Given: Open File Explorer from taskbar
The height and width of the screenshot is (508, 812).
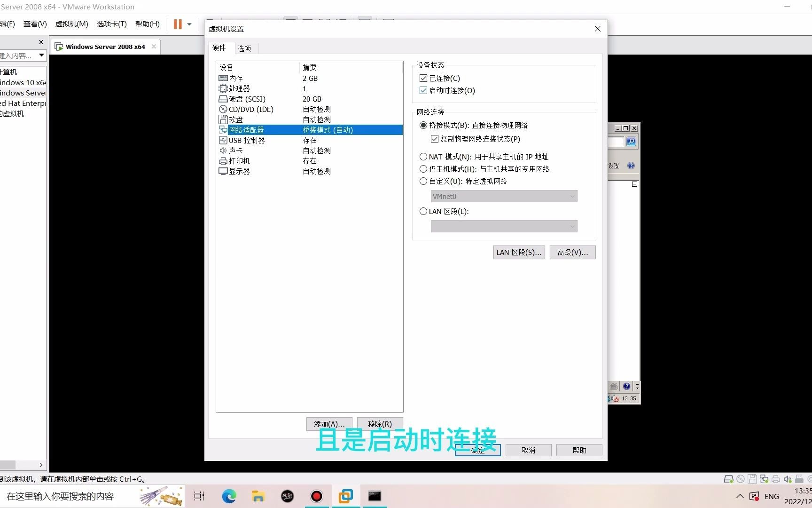Looking at the screenshot, I should click(258, 496).
